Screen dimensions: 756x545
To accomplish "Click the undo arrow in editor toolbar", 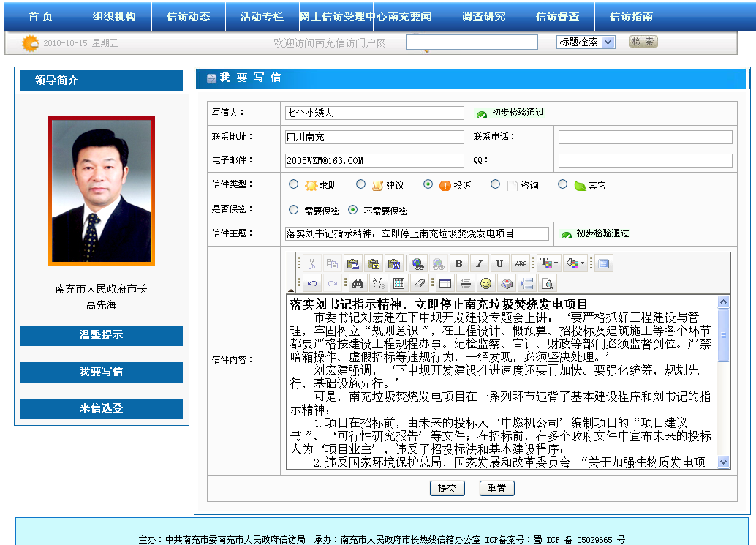I will coord(312,283).
